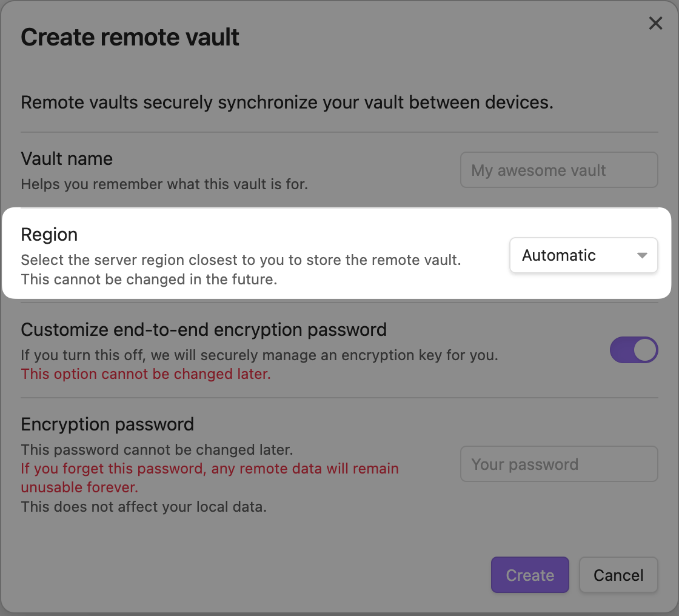Click the red password warning text
Image resolution: width=679 pixels, height=616 pixels.
[x=209, y=478]
